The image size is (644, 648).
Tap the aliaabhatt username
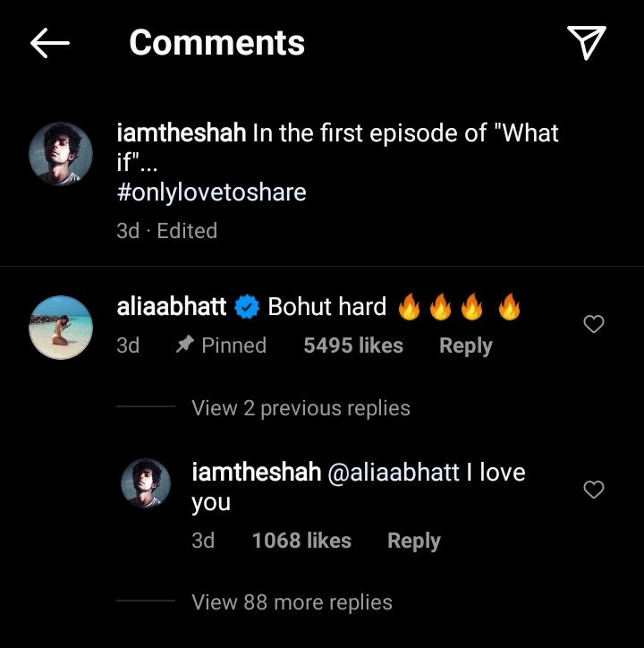coord(172,307)
